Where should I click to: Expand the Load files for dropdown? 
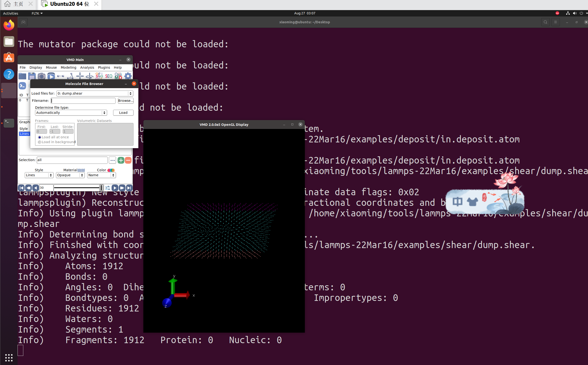[95, 93]
